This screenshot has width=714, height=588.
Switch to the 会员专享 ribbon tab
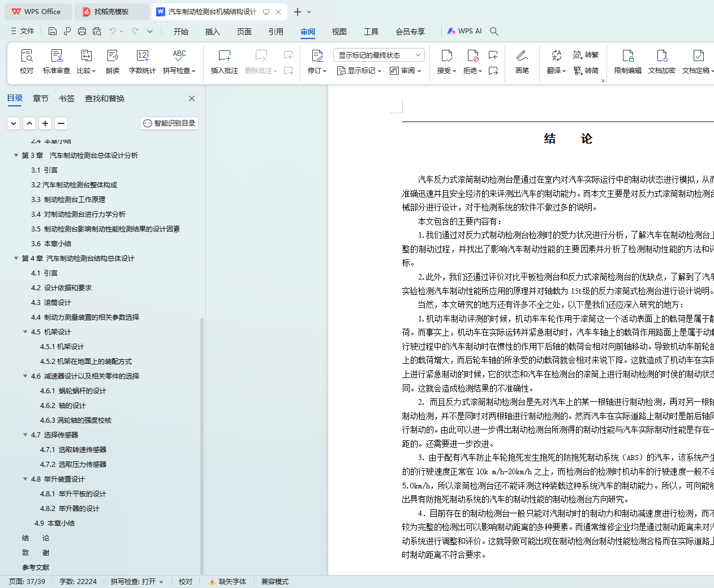point(410,32)
